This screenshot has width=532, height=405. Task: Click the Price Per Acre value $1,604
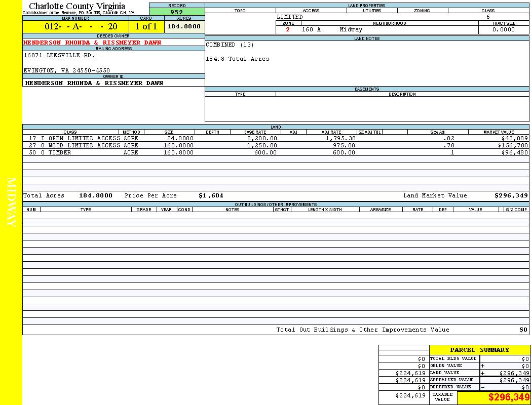(x=211, y=195)
